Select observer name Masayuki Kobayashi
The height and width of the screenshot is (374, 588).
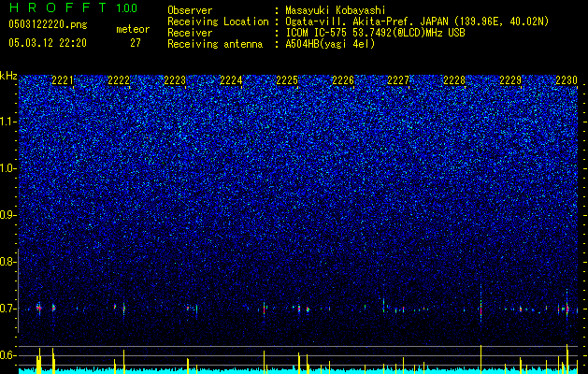(336, 10)
